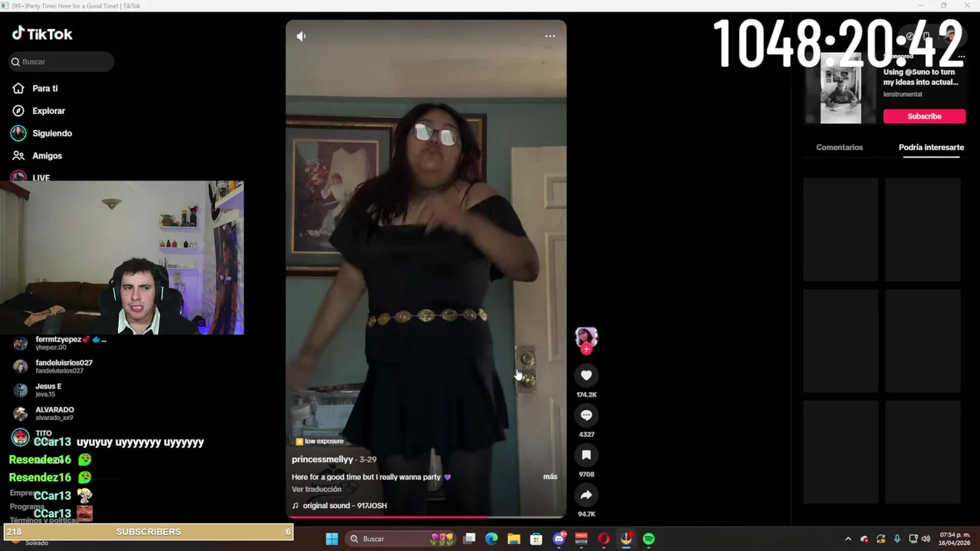Click the low exposure tag
The width and height of the screenshot is (980, 551).
pos(320,442)
